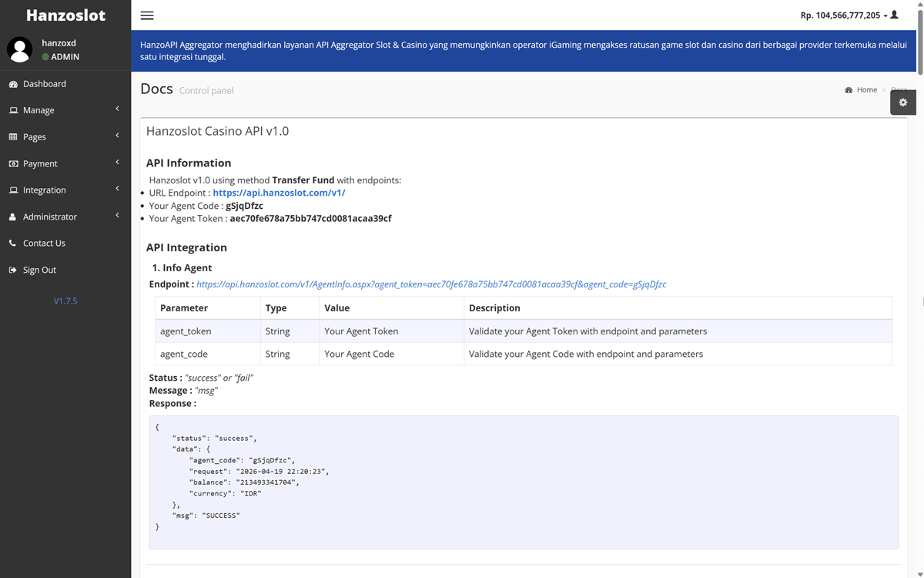The width and height of the screenshot is (924, 578).
Task: Open the https://api.hanzoslot.com/v1/ endpoint link
Action: pyautogui.click(x=279, y=193)
